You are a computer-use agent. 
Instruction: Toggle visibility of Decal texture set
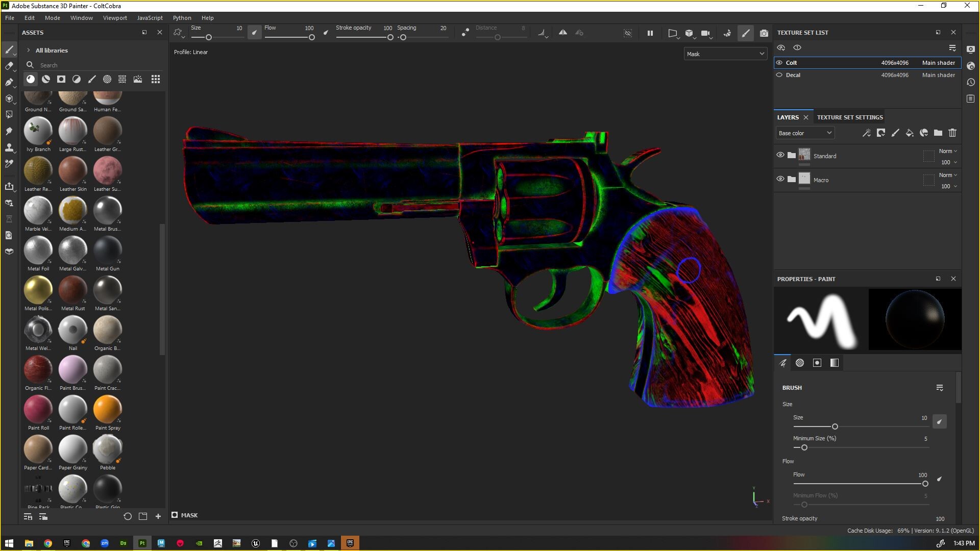pyautogui.click(x=779, y=75)
